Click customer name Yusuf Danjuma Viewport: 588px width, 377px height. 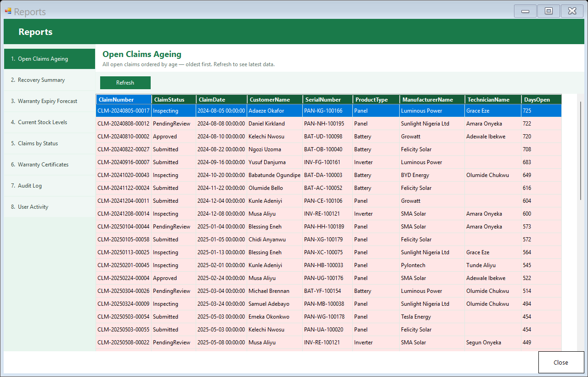pos(275,162)
